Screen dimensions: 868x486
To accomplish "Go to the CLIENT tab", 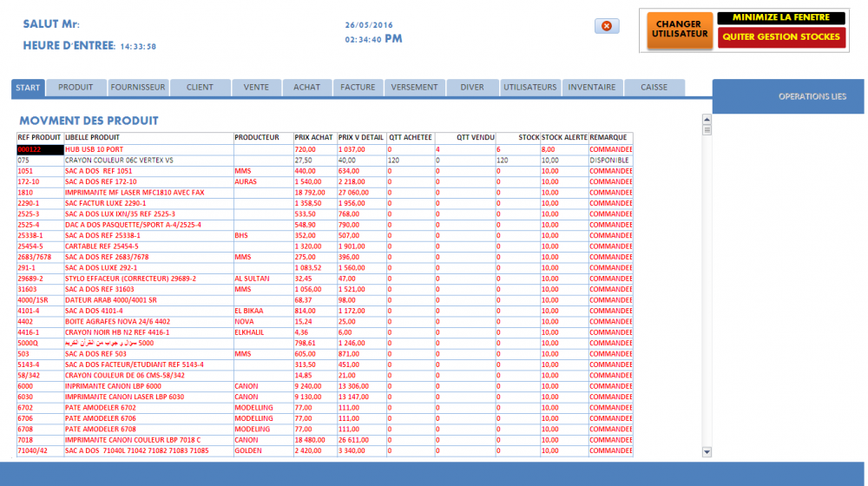I will tap(200, 88).
